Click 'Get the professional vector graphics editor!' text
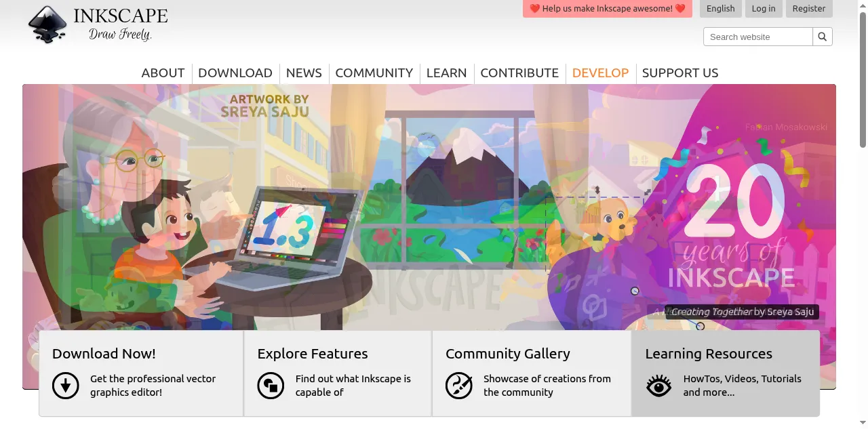Image resolution: width=868 pixels, height=429 pixels. click(x=153, y=386)
